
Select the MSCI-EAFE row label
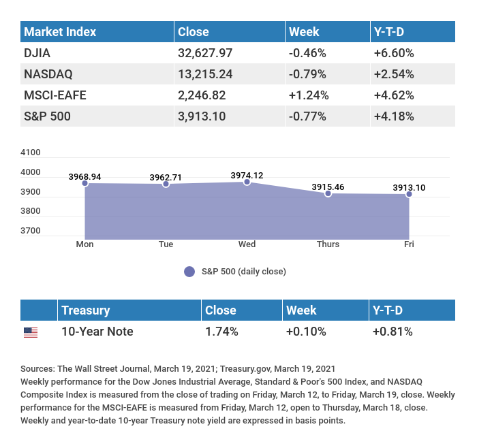click(x=55, y=95)
